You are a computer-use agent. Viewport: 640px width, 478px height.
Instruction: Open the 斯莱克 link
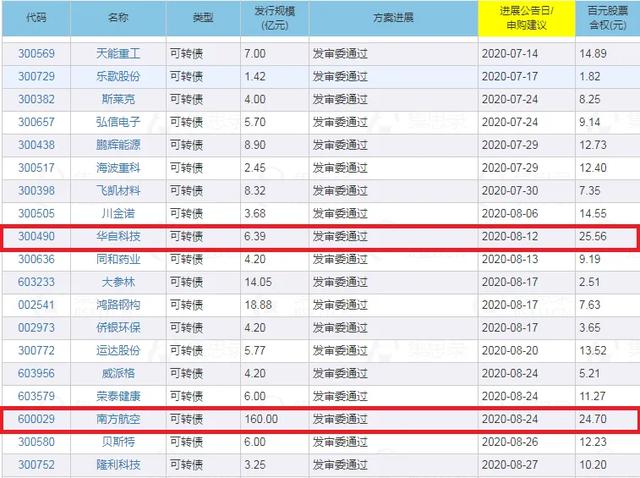click(118, 99)
